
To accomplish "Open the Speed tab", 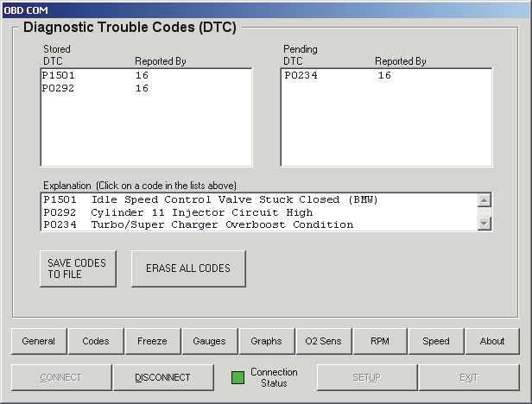I will 436,341.
